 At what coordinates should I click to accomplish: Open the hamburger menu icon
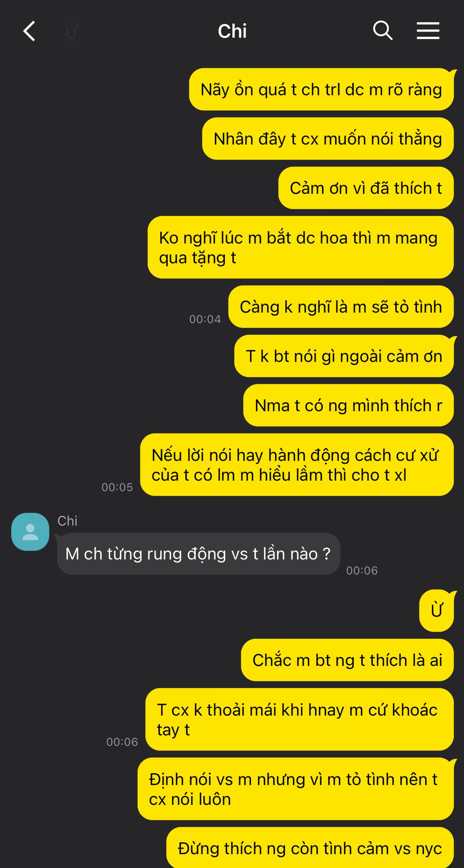tap(428, 31)
